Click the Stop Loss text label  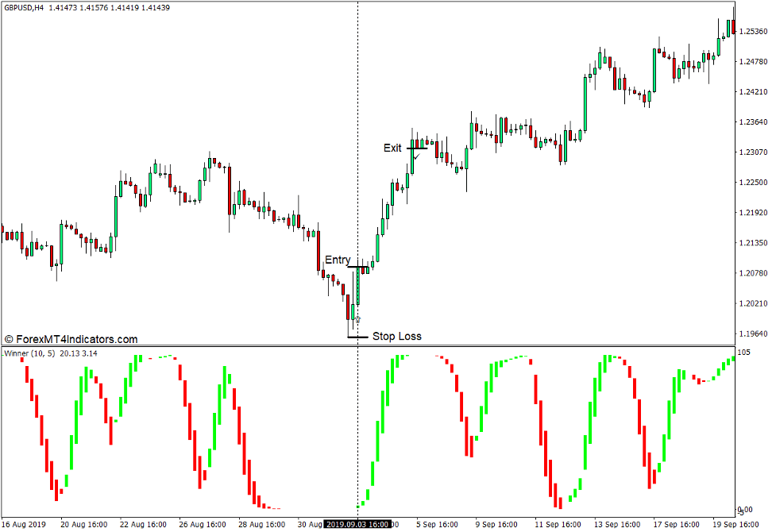point(397,336)
